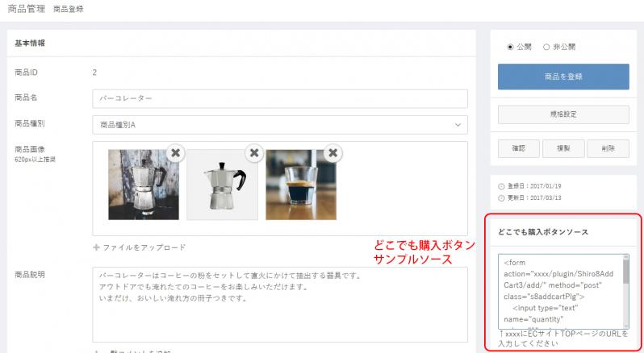Click the 削除 button
The width and height of the screenshot is (644, 353).
(608, 148)
